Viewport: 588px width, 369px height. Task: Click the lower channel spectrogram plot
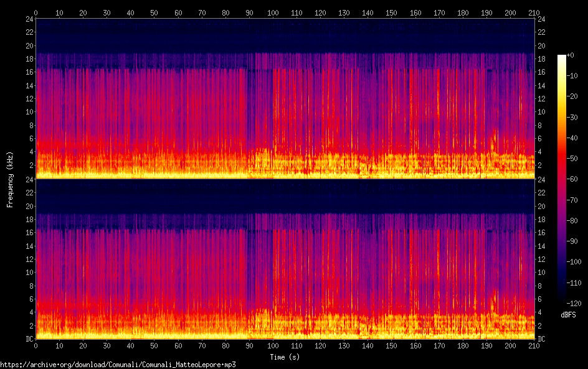(285, 259)
